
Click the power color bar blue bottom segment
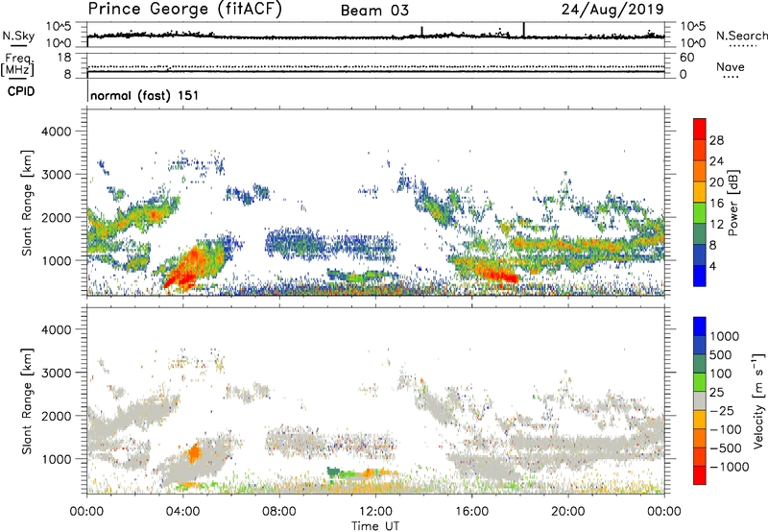700,276
